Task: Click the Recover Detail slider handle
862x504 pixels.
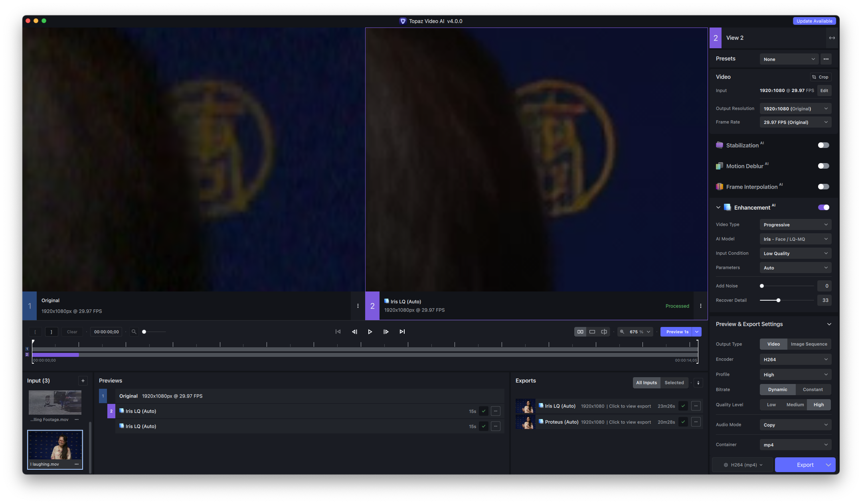Action: [778, 300]
